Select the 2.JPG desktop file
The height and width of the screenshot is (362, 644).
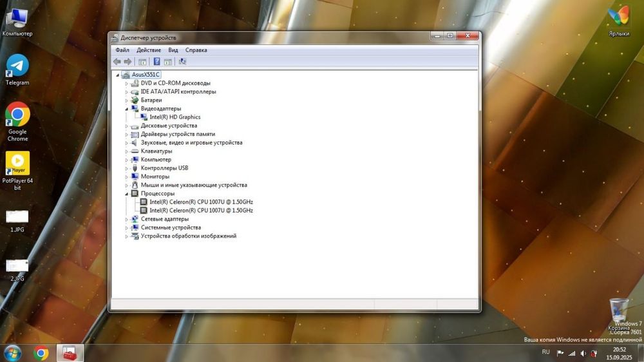click(x=17, y=270)
